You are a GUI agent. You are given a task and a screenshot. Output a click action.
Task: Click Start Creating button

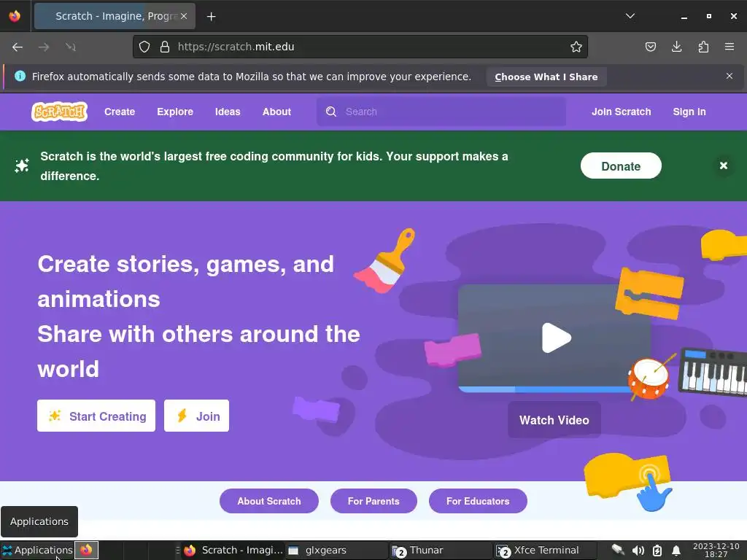96,416
